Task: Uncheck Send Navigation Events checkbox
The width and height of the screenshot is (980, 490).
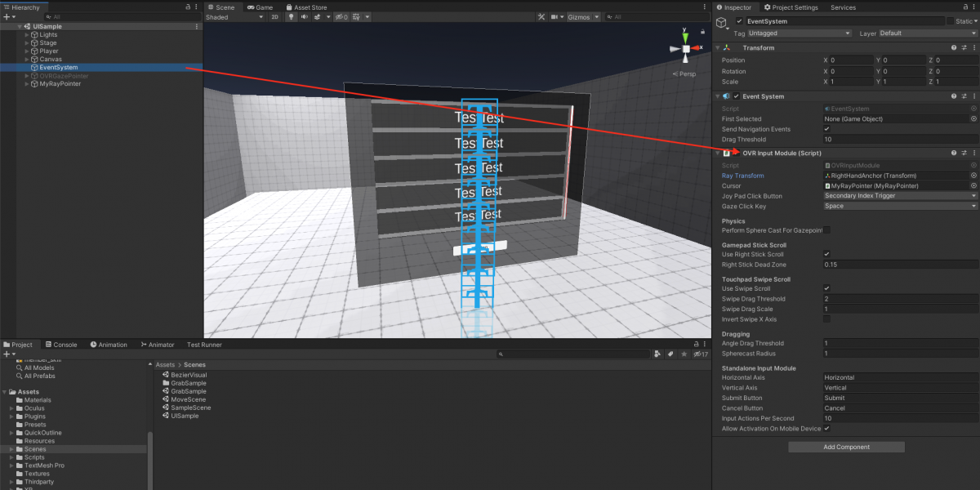Action: pos(826,129)
